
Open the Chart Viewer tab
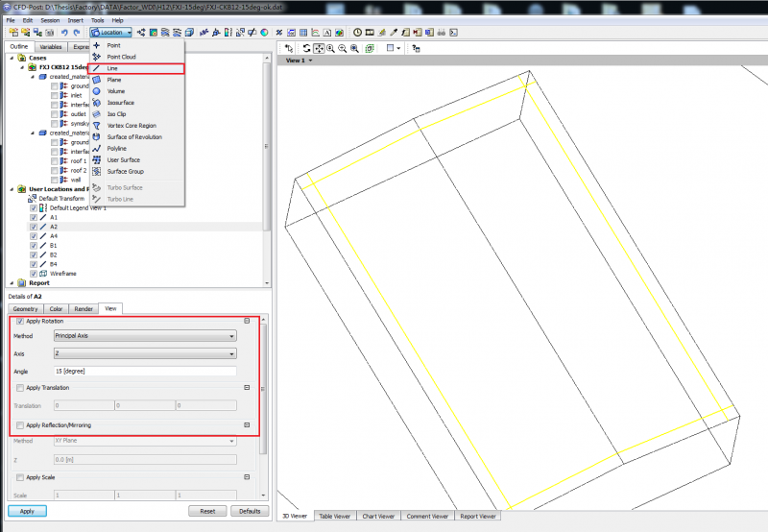(x=379, y=516)
